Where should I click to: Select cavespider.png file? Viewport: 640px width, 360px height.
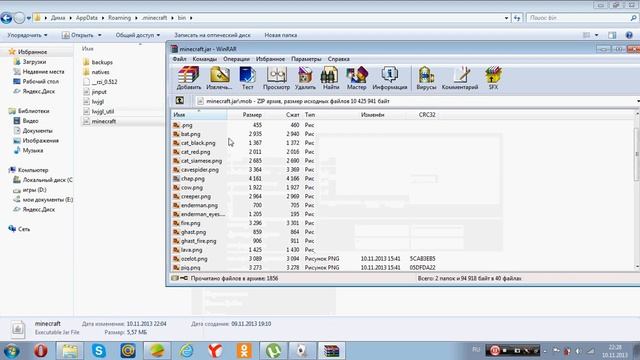[200, 169]
